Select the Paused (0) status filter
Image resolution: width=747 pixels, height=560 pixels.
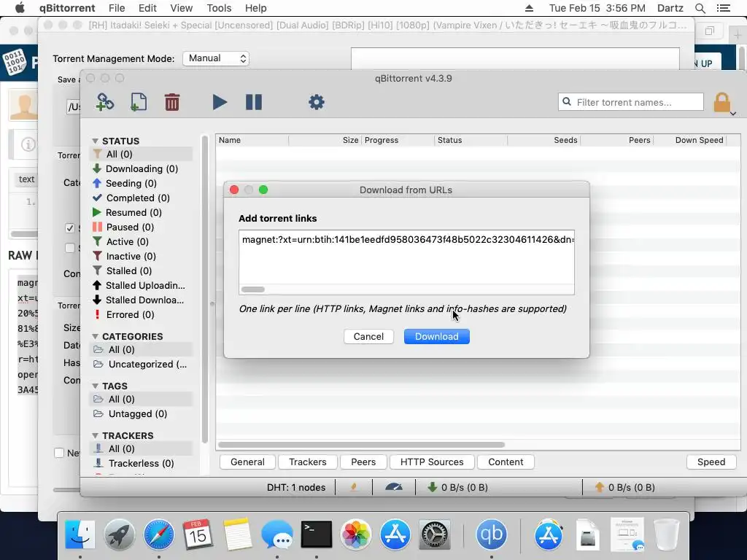(130, 227)
